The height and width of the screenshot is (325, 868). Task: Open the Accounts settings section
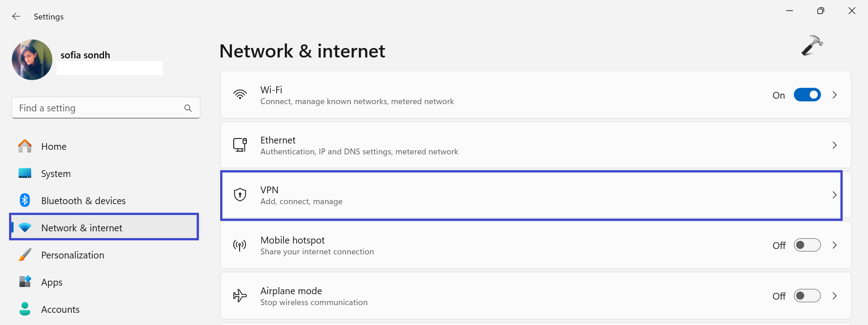[60, 310]
